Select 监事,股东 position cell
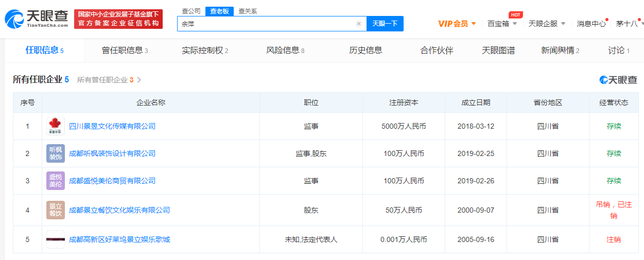644x260 pixels. (x=311, y=153)
